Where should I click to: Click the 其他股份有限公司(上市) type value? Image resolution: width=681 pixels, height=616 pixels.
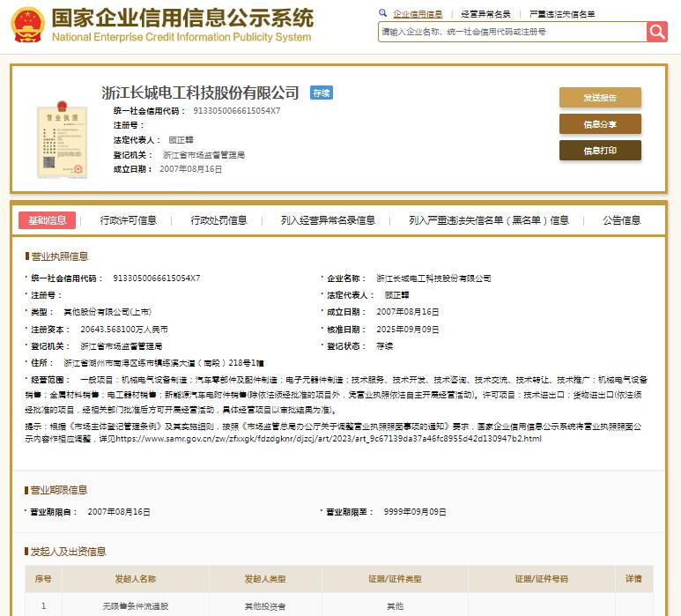tap(107, 312)
